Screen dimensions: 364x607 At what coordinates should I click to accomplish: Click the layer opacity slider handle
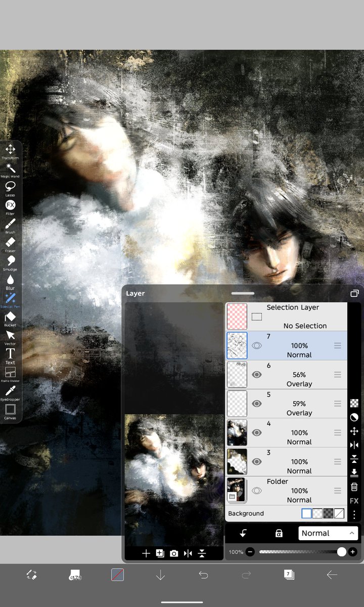coord(342,552)
